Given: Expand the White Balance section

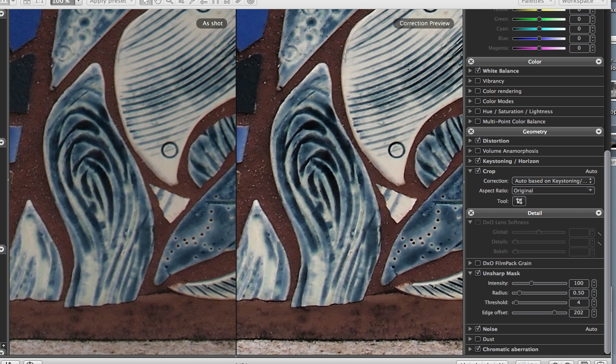Looking at the screenshot, I should pyautogui.click(x=470, y=71).
